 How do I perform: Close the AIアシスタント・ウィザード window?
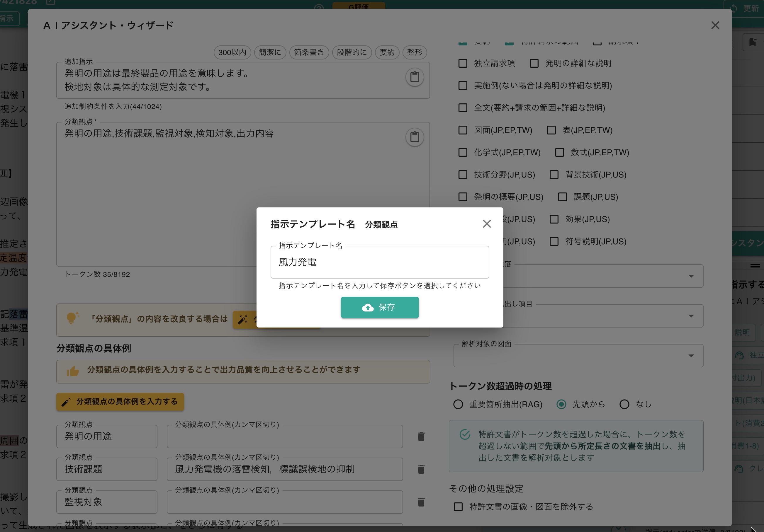point(715,25)
